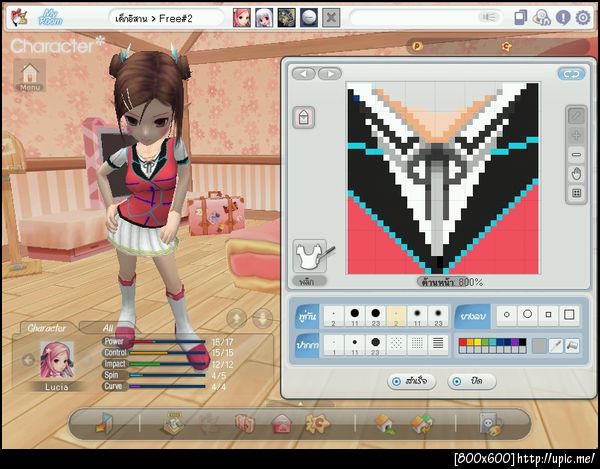Select hard brush size 11
Image resolution: width=600 pixels, height=469 pixels.
tap(355, 316)
